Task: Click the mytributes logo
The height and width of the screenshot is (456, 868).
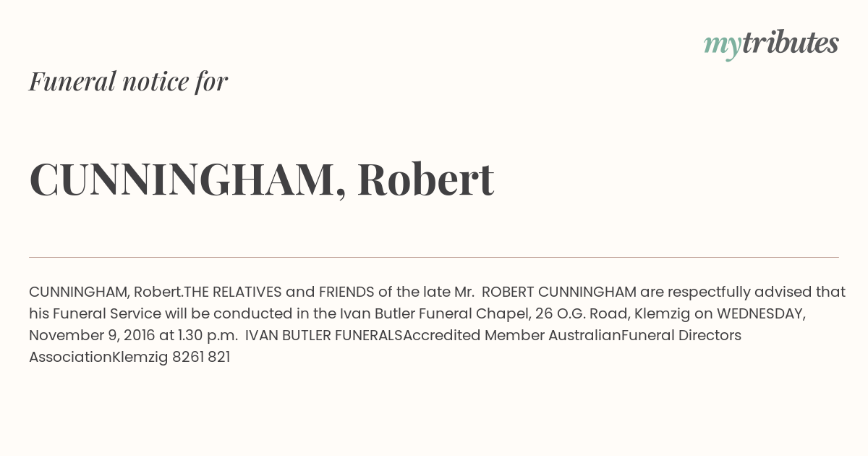Action: point(771,44)
